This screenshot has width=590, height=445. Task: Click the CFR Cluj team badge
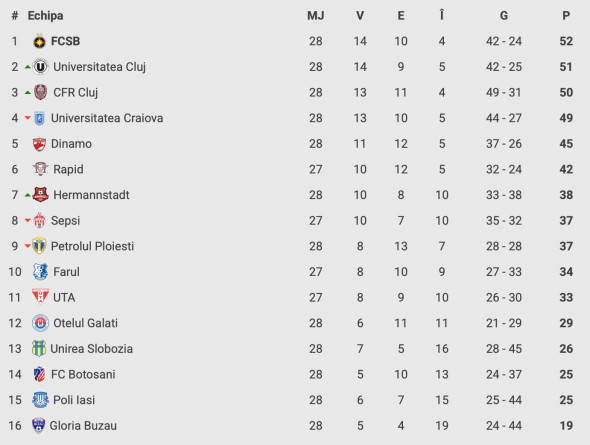point(40,93)
